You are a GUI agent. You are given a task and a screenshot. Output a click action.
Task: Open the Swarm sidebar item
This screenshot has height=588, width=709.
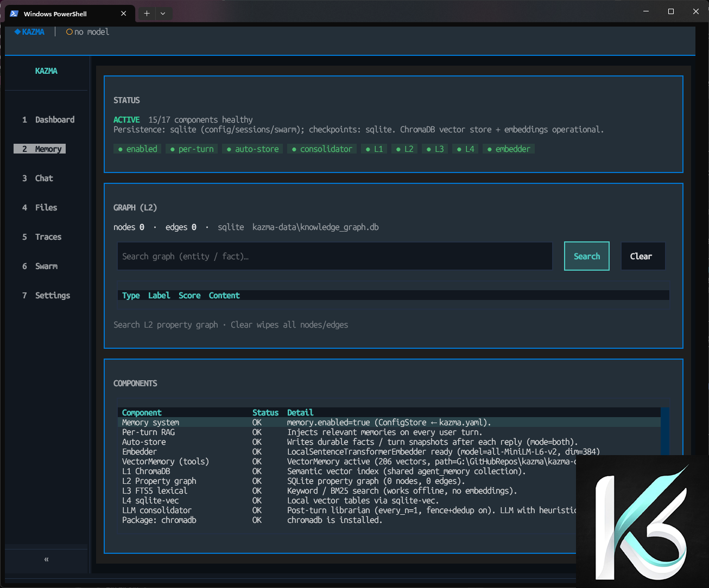pyautogui.click(x=40, y=266)
